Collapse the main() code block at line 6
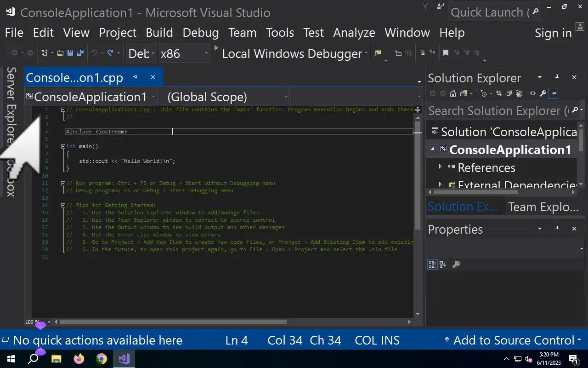The height and width of the screenshot is (368, 588). tap(63, 146)
